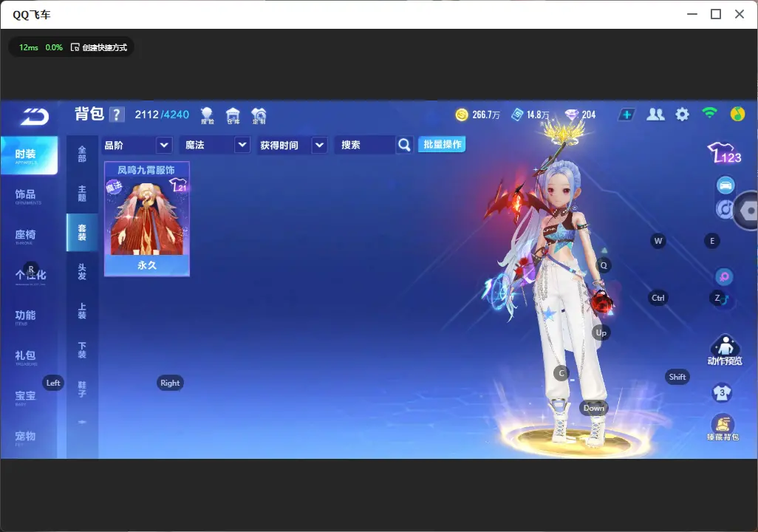This screenshot has width=758, height=532.
Task: Click the round music icon below the car icon
Action: 723,208
